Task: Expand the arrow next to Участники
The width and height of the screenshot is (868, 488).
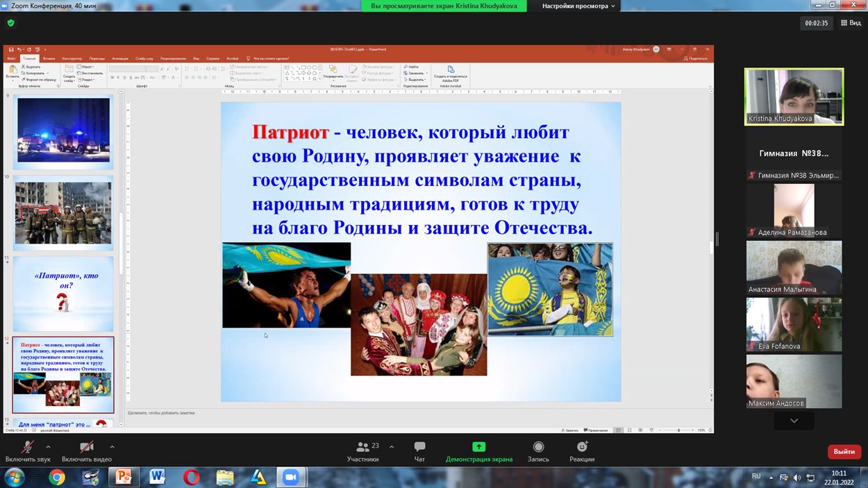Action: tap(392, 447)
